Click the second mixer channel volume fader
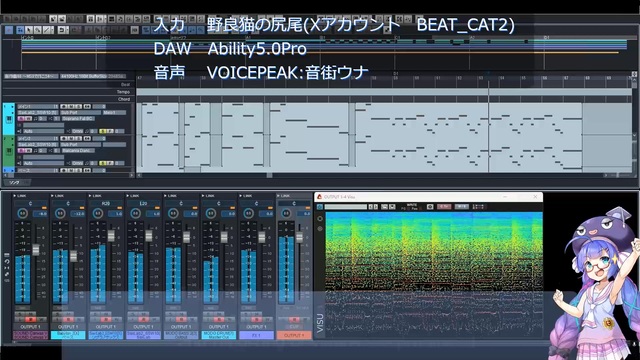The height and width of the screenshot is (360, 640). point(73,256)
